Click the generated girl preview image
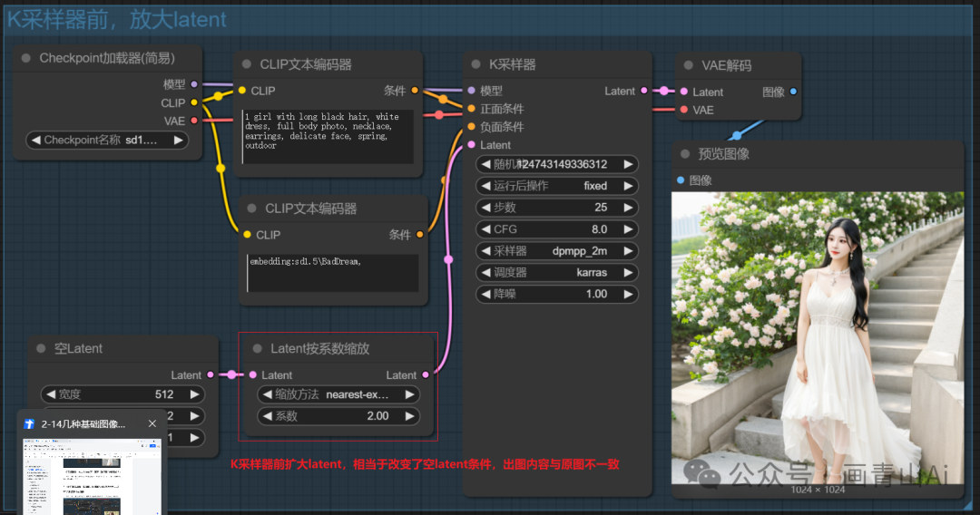 tap(818, 338)
